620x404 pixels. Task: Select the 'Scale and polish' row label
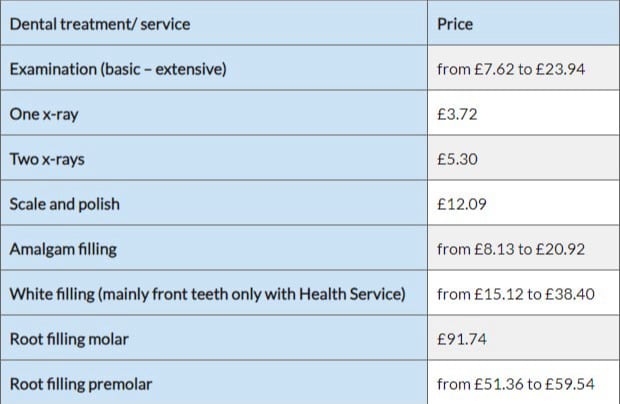(64, 204)
